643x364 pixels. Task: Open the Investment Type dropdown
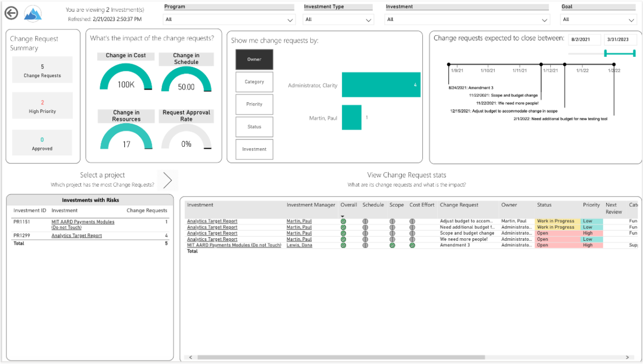point(369,19)
